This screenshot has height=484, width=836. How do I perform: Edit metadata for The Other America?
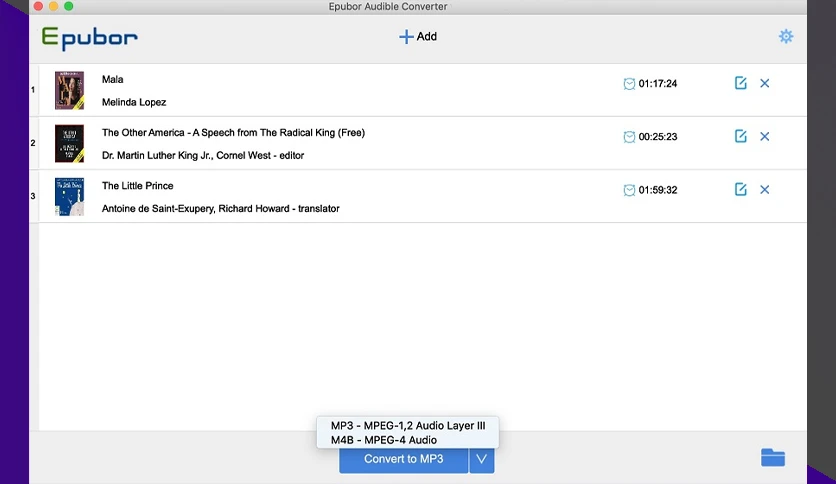click(x=741, y=136)
